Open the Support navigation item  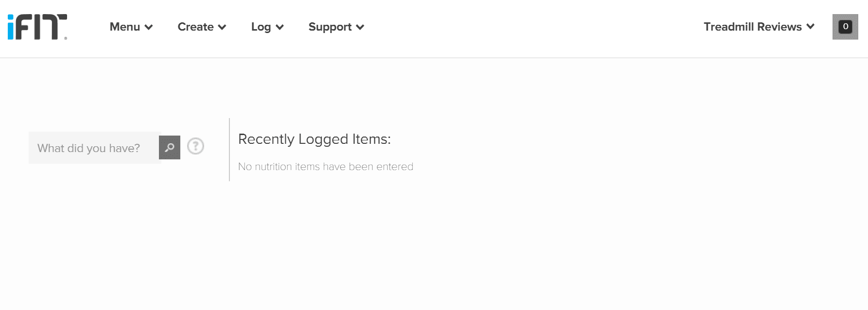330,27
